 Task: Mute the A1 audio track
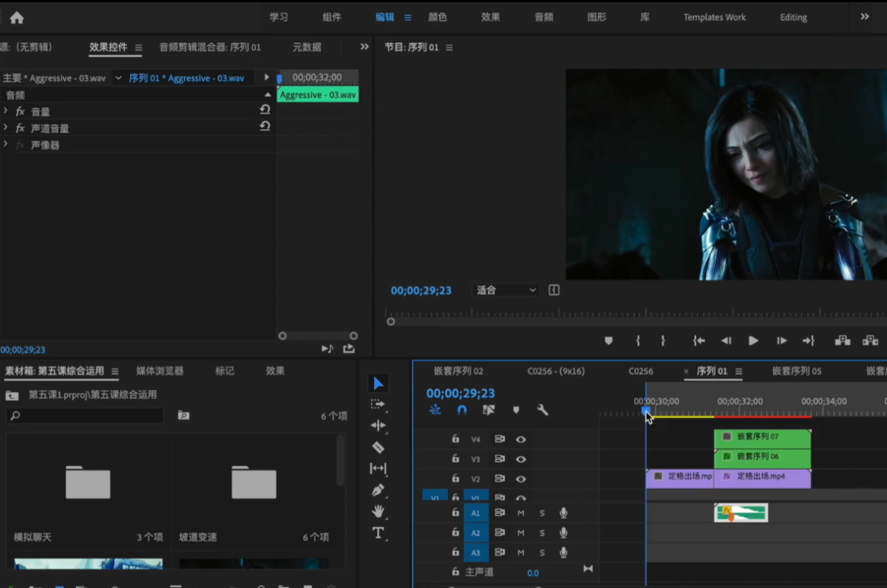[x=520, y=513]
